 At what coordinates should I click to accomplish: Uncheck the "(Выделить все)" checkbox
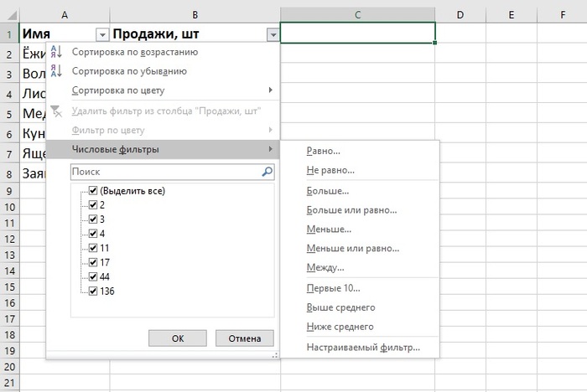click(x=93, y=191)
